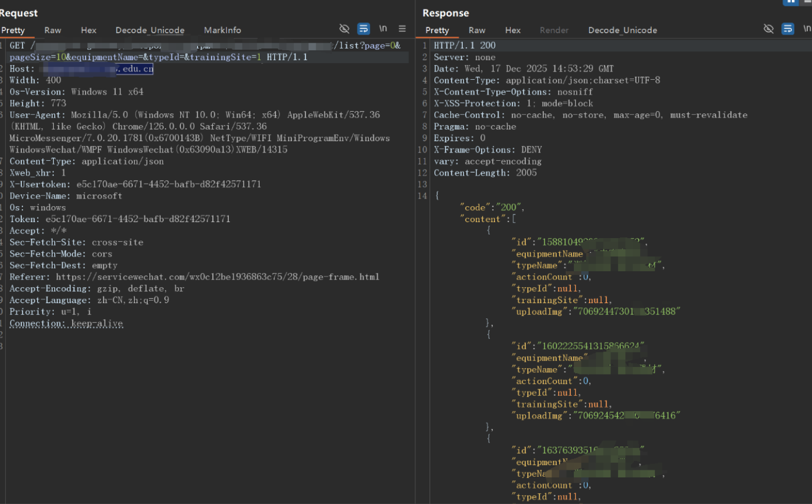Open the Request Hex tab
The width and height of the screenshot is (812, 504).
[89, 30]
